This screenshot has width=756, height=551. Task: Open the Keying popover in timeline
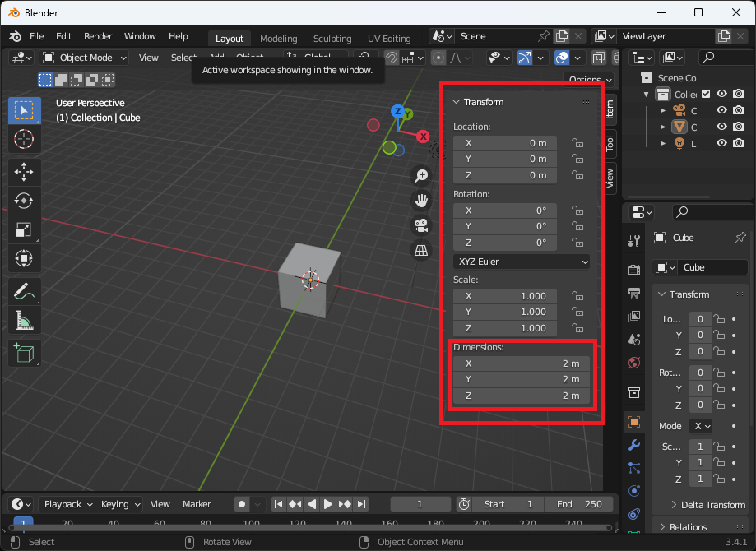[120, 504]
